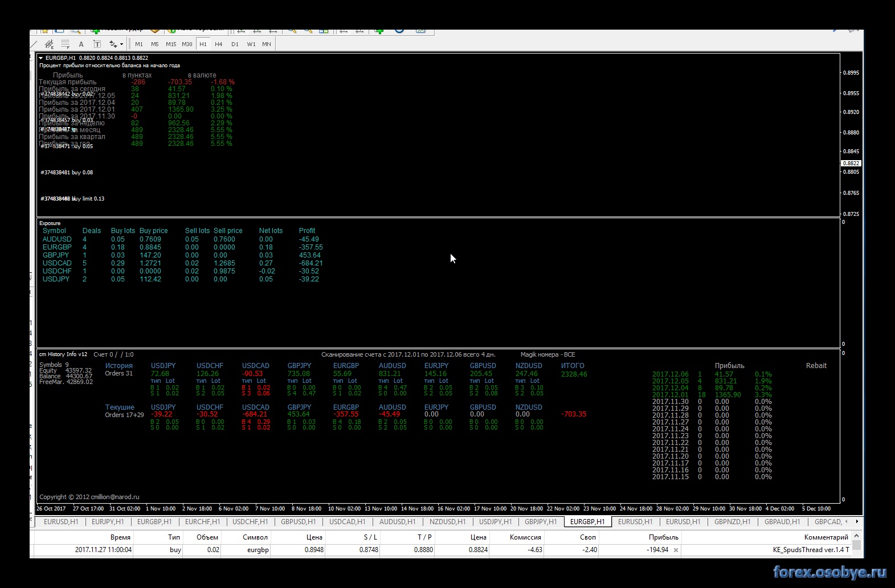Viewport: 895px width, 588px height.
Task: Click the order open time 2017.11.27 11:00:04
Action: click(x=103, y=550)
